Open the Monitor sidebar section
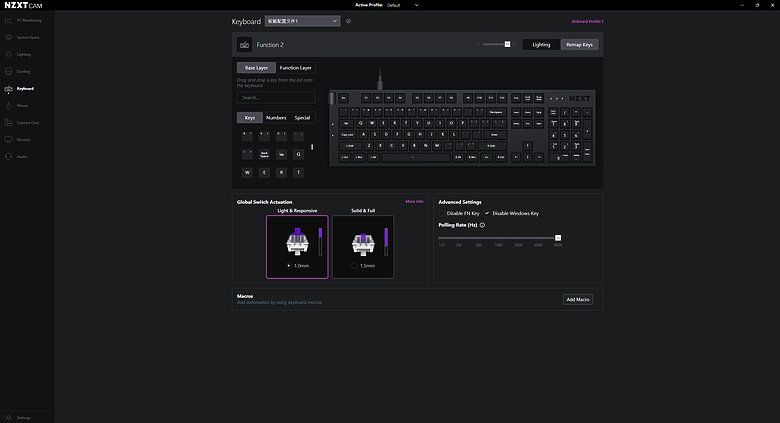This screenshot has height=423, width=780. click(18, 139)
